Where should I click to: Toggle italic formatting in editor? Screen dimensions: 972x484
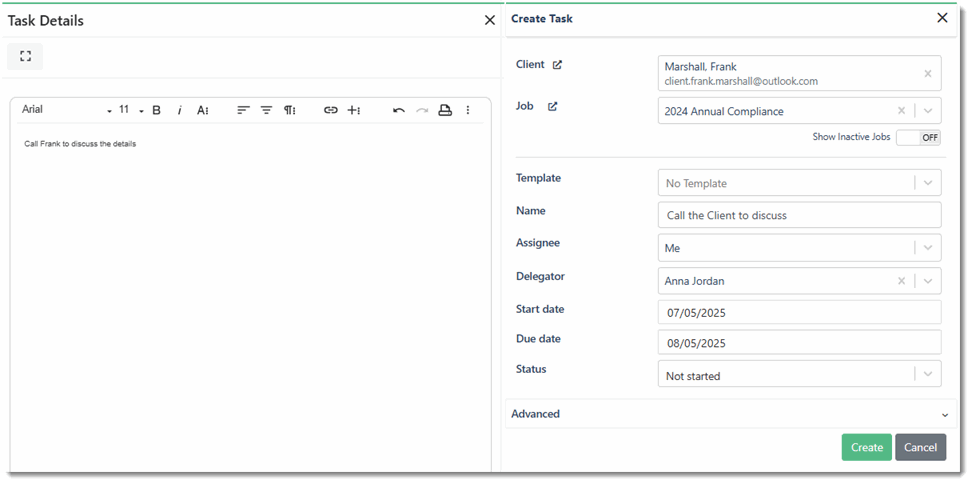coord(179,110)
